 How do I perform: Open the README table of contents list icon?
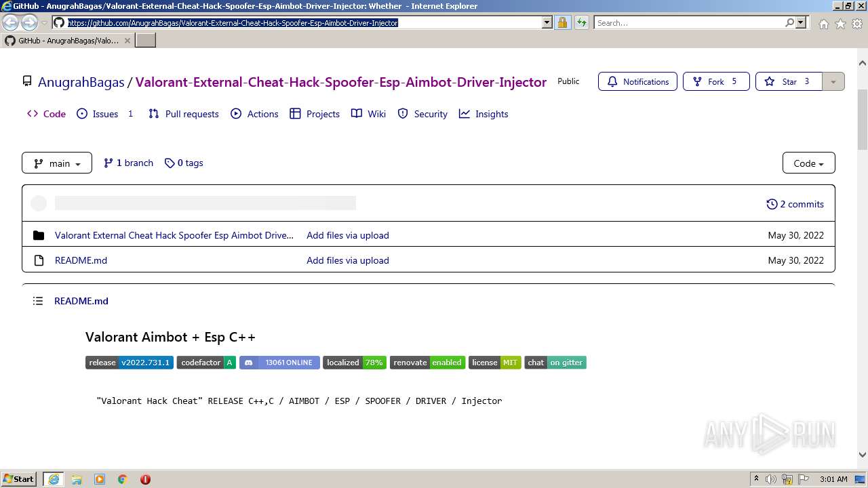[x=38, y=301]
